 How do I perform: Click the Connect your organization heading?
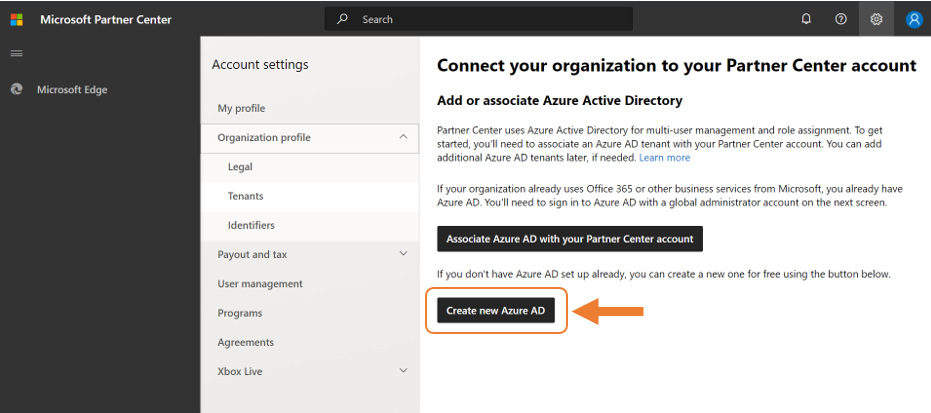click(x=677, y=66)
